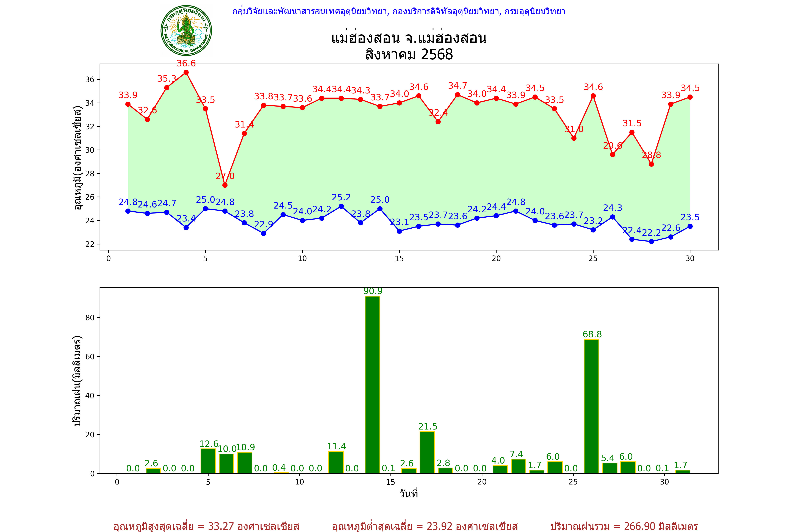Click the rainfall y-axis label
The width and height of the screenshot is (798, 532).
click(78, 380)
